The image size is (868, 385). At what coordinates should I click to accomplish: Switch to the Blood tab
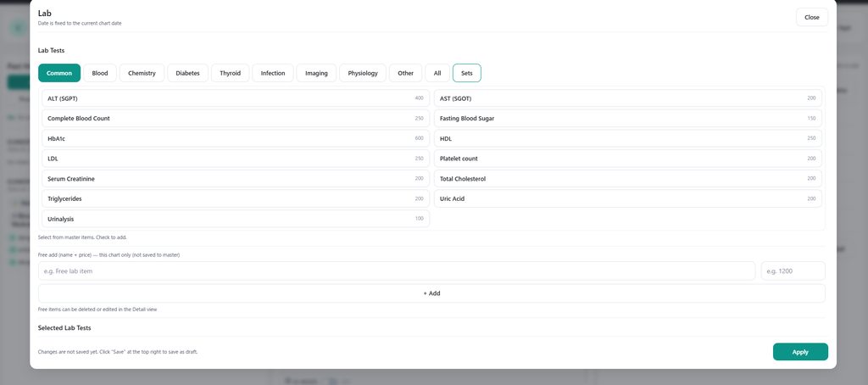100,73
